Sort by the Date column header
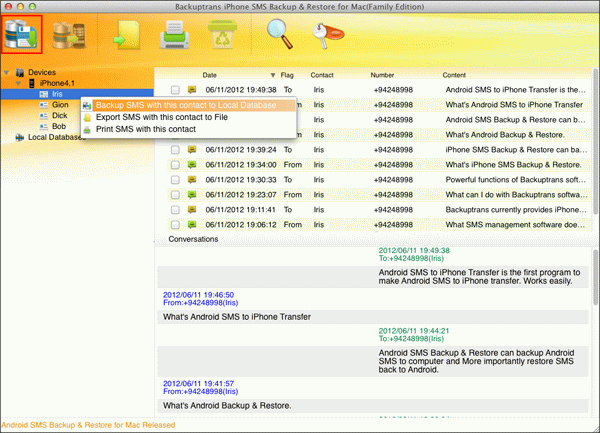 pos(210,75)
